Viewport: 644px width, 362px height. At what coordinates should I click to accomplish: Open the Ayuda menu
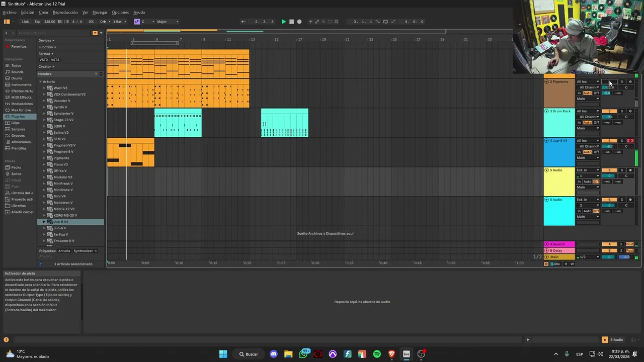[x=139, y=12]
